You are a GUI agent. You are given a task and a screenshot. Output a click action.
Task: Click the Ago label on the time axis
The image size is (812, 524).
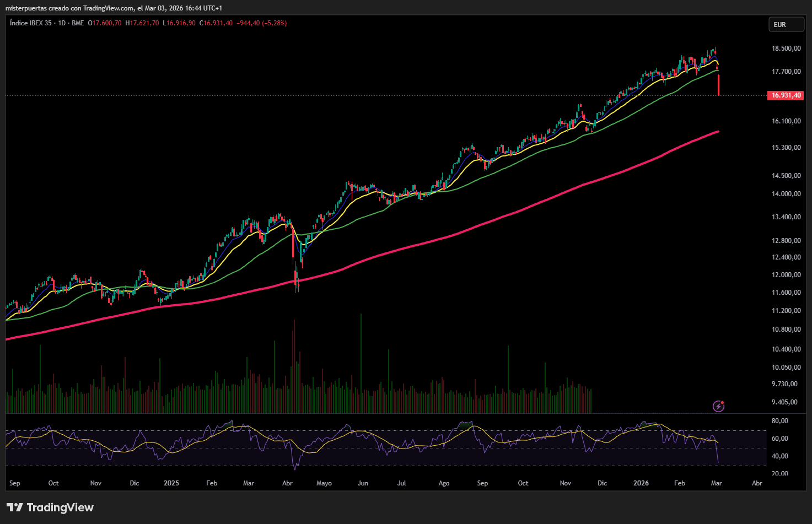444,483
